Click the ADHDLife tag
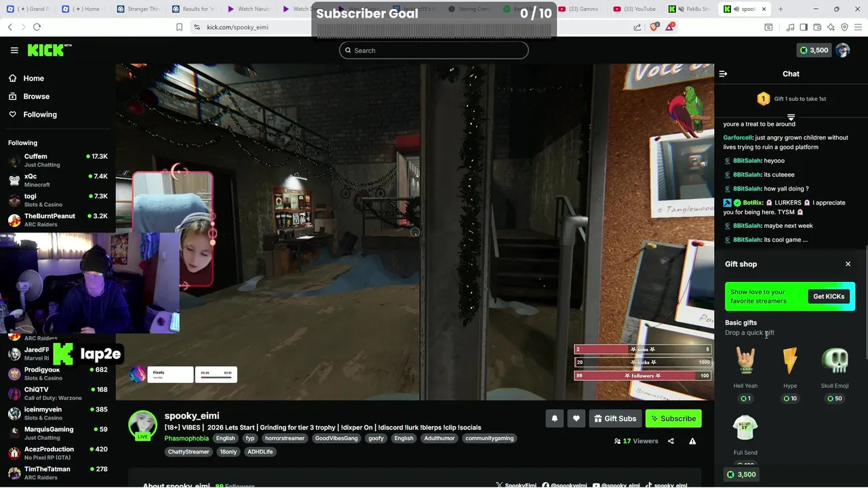 pyautogui.click(x=260, y=452)
